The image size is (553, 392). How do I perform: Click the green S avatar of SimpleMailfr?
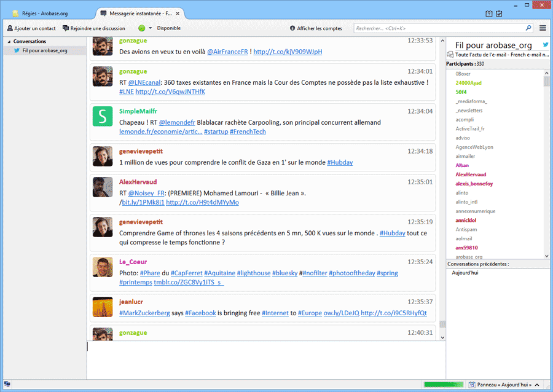click(x=103, y=116)
